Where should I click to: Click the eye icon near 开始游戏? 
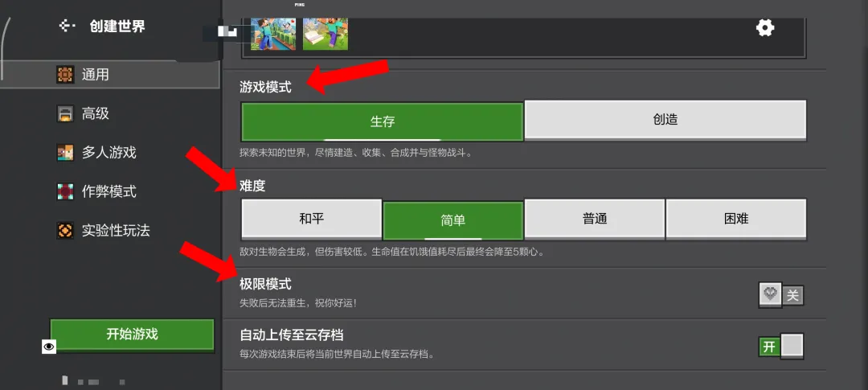pyautogui.click(x=49, y=347)
